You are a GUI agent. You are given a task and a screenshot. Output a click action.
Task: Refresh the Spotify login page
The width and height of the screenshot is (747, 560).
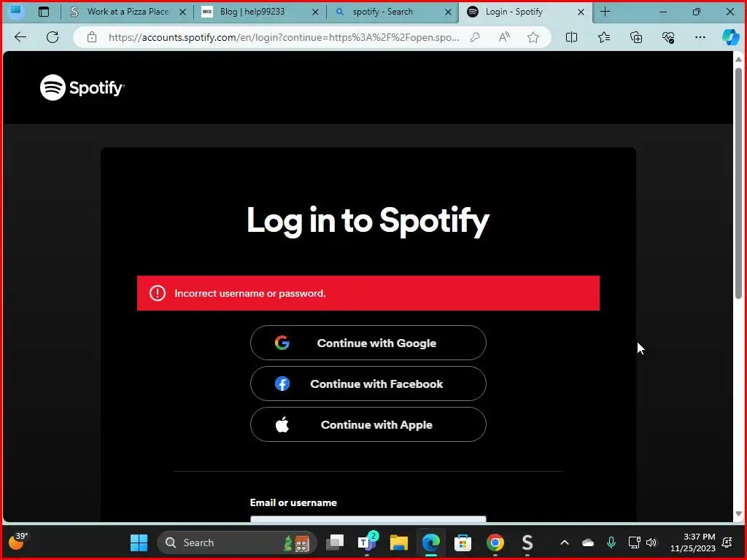point(53,37)
